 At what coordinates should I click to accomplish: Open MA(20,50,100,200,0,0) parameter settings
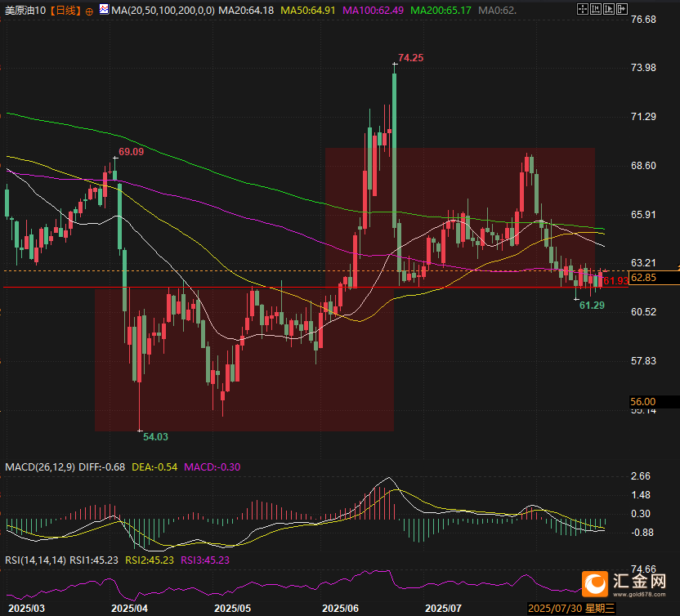[161, 11]
